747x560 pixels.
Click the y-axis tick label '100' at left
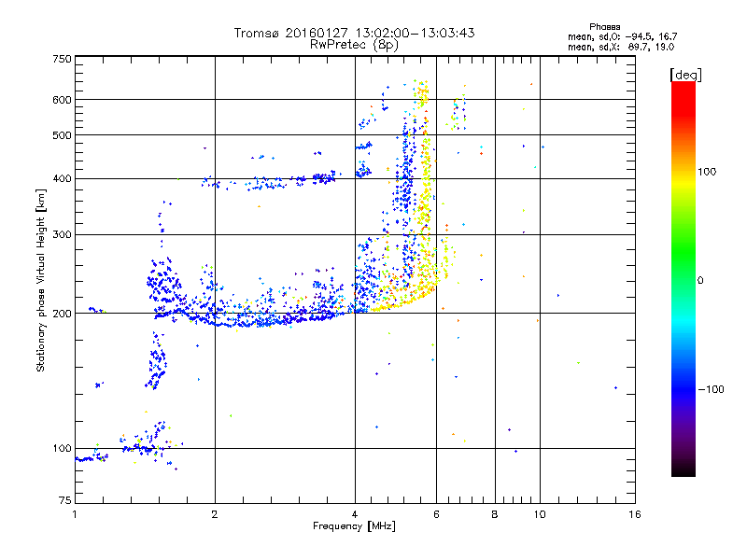[x=62, y=448]
